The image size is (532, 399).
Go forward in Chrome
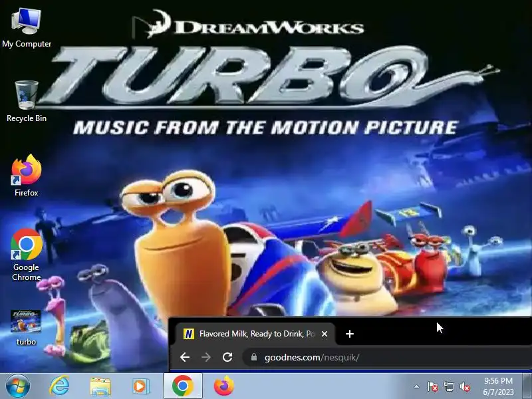206,357
